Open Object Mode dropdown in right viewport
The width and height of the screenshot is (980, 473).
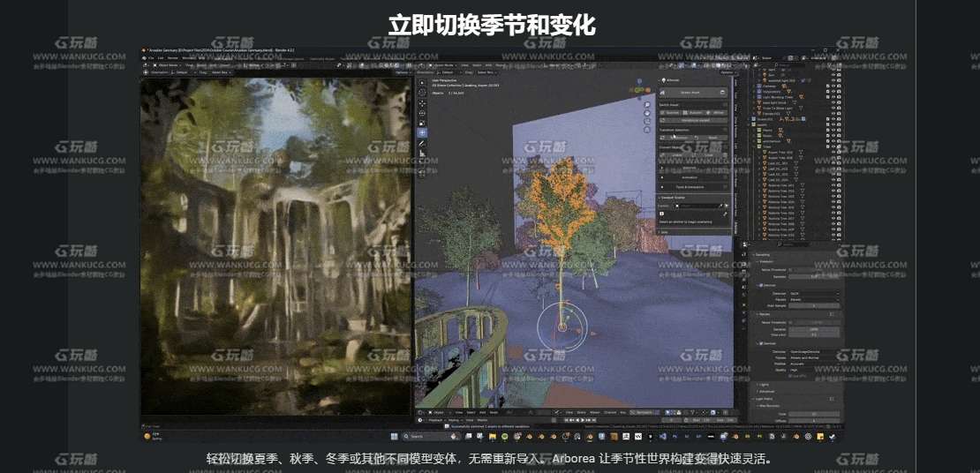pos(444,65)
